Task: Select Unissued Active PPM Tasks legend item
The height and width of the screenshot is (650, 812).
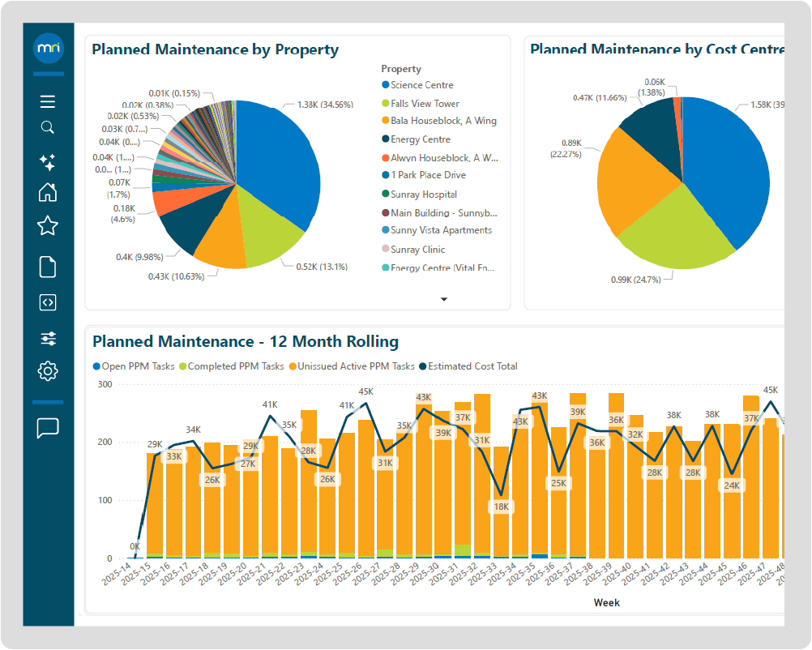Action: pyautogui.click(x=356, y=366)
